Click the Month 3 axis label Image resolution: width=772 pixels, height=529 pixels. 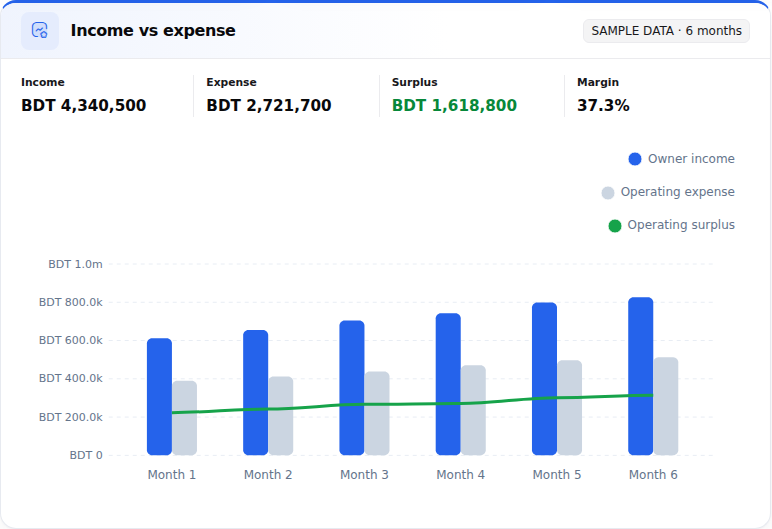pyautogui.click(x=364, y=475)
